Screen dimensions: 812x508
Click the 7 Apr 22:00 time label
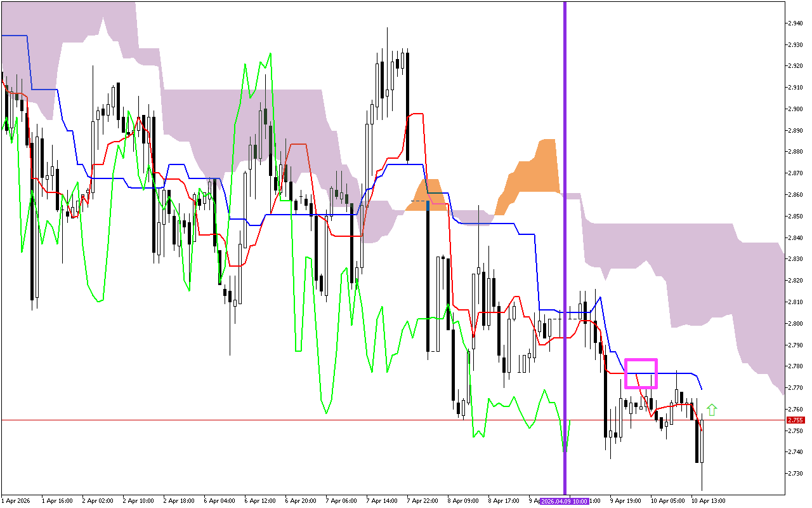(x=422, y=500)
